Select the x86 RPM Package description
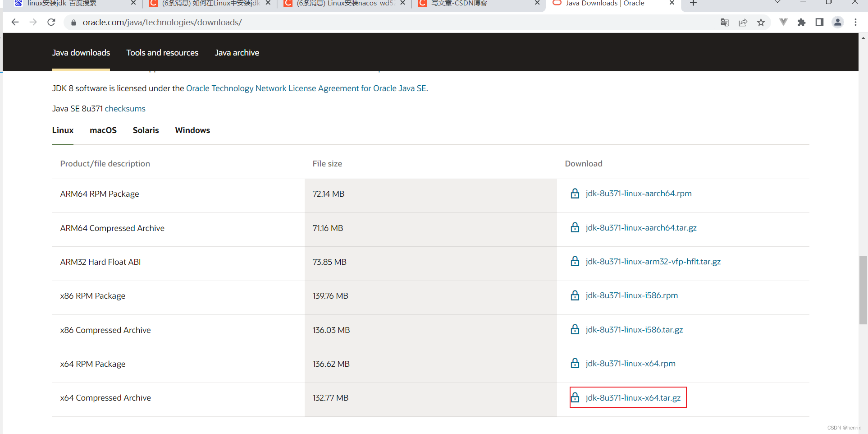This screenshot has height=434, width=868. (93, 296)
